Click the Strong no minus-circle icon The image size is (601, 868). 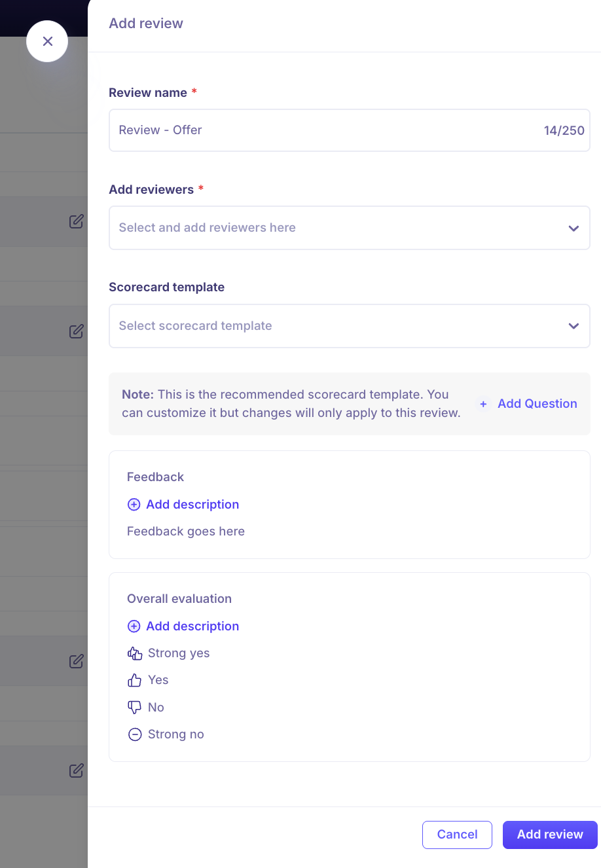[x=135, y=734]
